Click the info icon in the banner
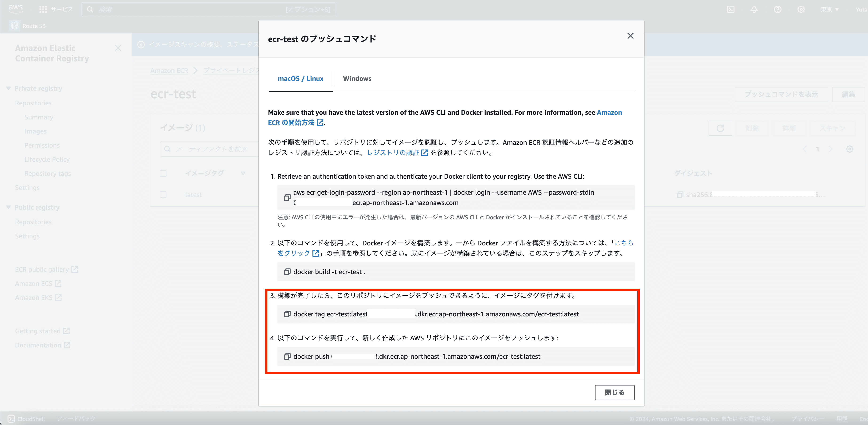 click(141, 44)
